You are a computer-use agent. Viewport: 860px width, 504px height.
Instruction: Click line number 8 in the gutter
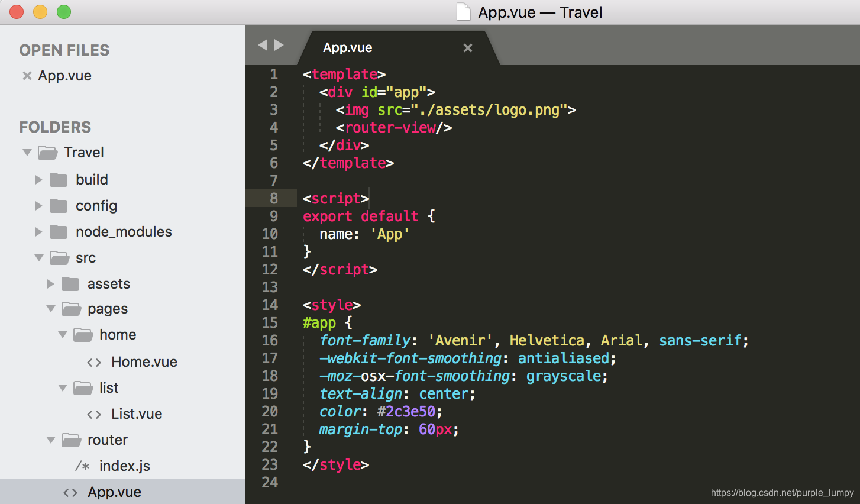[274, 199]
